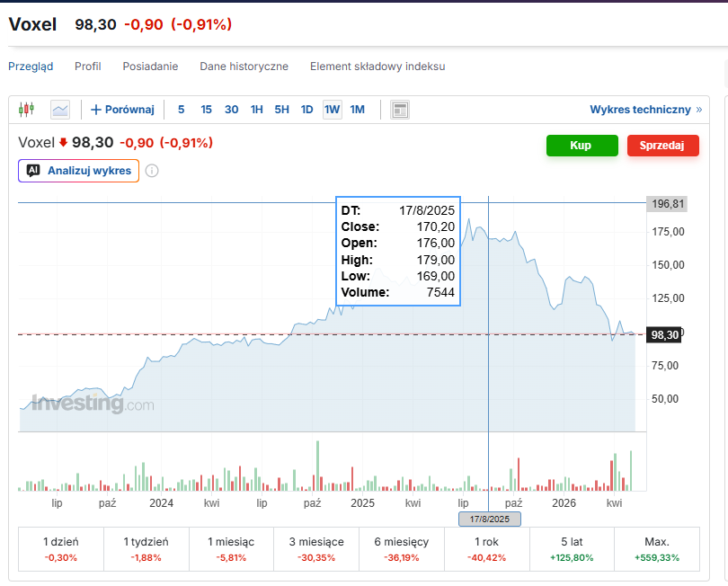Click the 175,00 price axis label
728x586 pixels.
[668, 232]
